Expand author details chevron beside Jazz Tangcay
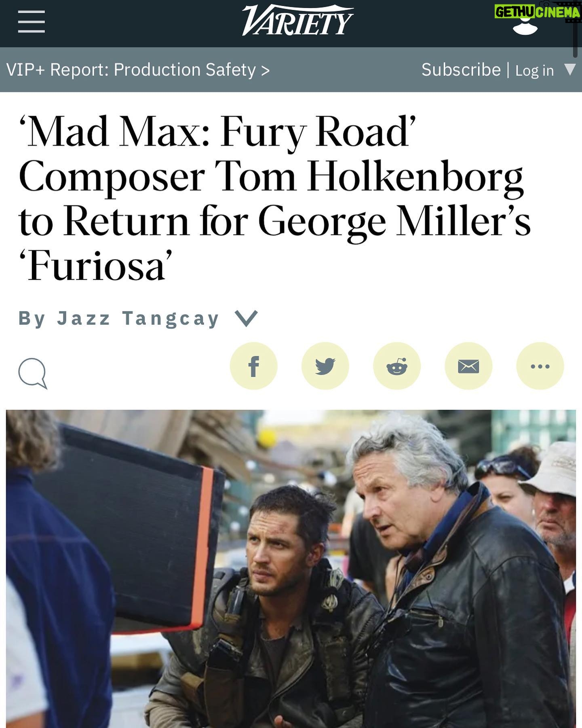Viewport: 582px width, 728px height. 246,318
